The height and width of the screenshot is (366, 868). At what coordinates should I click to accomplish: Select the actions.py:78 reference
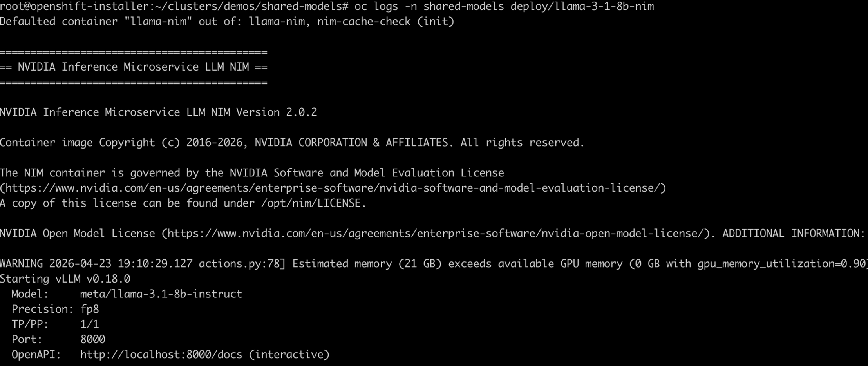(239, 264)
